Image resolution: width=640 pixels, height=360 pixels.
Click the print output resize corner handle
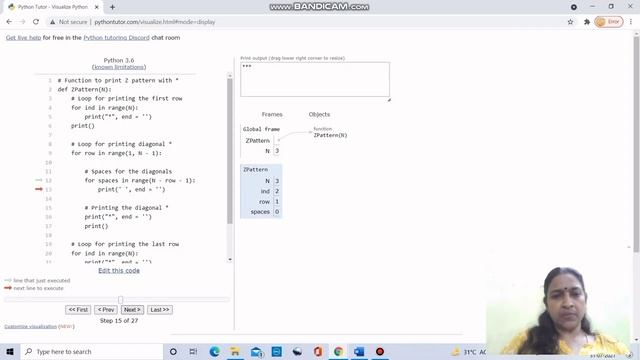(389, 100)
